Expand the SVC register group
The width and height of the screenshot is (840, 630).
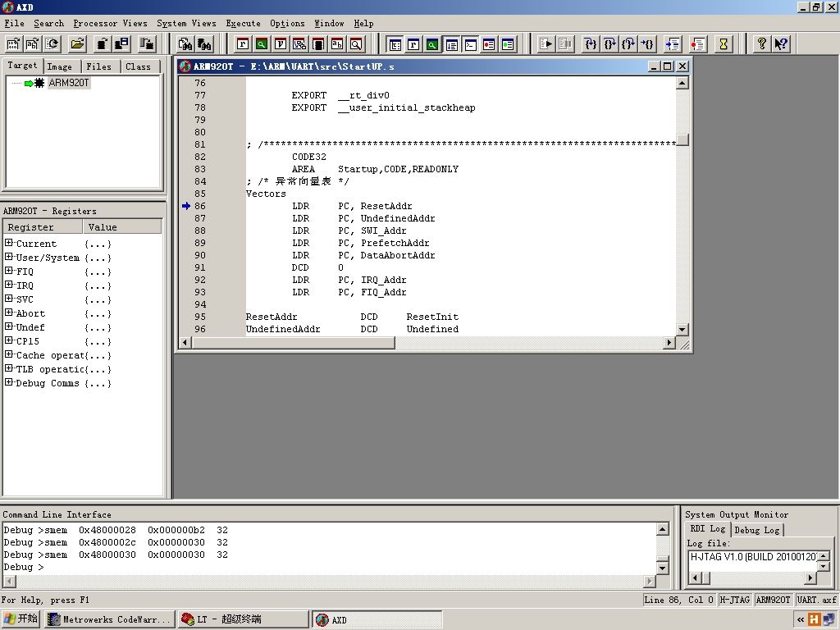[8, 299]
